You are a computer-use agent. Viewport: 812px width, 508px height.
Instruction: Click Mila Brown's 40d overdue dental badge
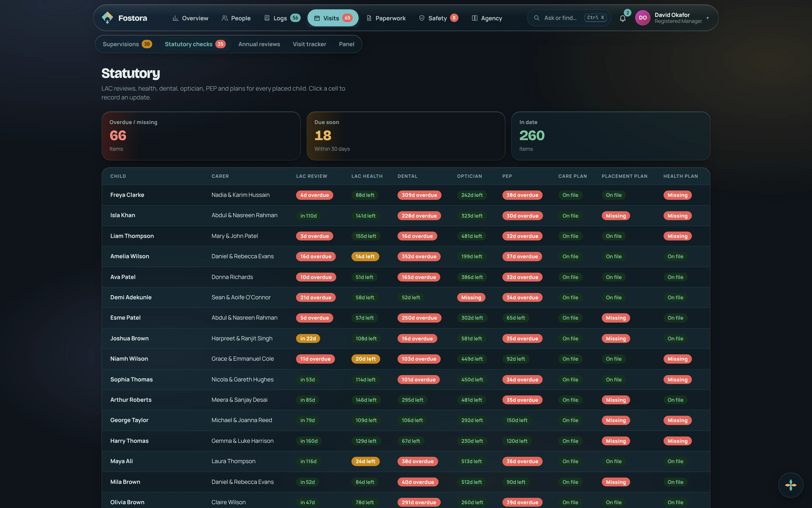418,482
